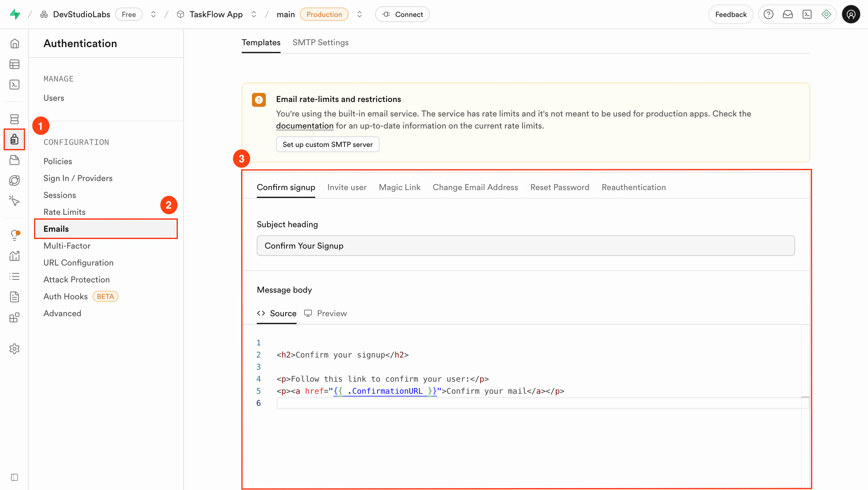Screen dimensions: 868x490
Task: Open the Logs list icon in sidebar
Action: pyautogui.click(x=14, y=277)
